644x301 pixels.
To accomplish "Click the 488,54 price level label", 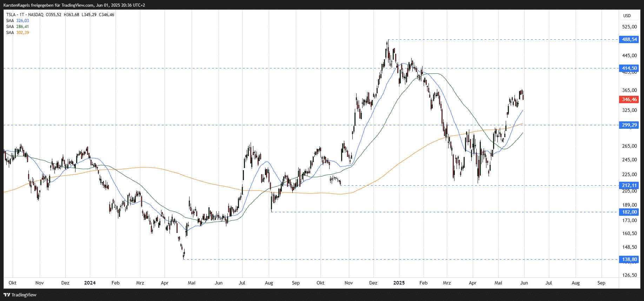I will click(x=629, y=39).
